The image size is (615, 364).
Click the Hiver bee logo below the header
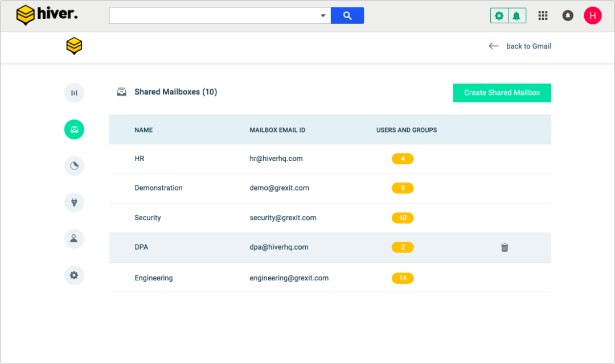(74, 47)
